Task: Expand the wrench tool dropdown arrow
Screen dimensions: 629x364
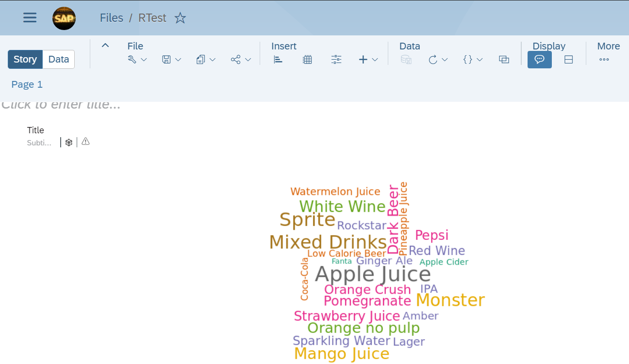Action: tap(144, 60)
